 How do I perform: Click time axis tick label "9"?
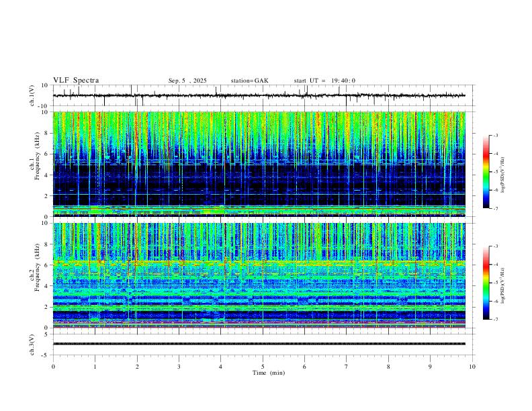click(x=430, y=367)
